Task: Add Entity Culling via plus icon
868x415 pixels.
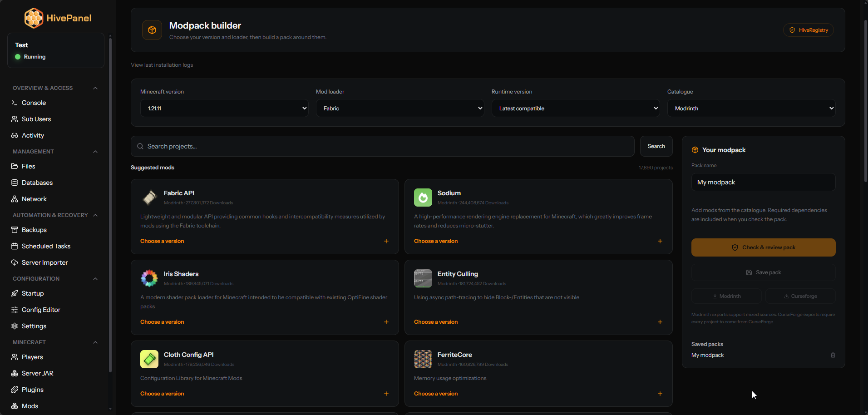Action: coord(660,322)
